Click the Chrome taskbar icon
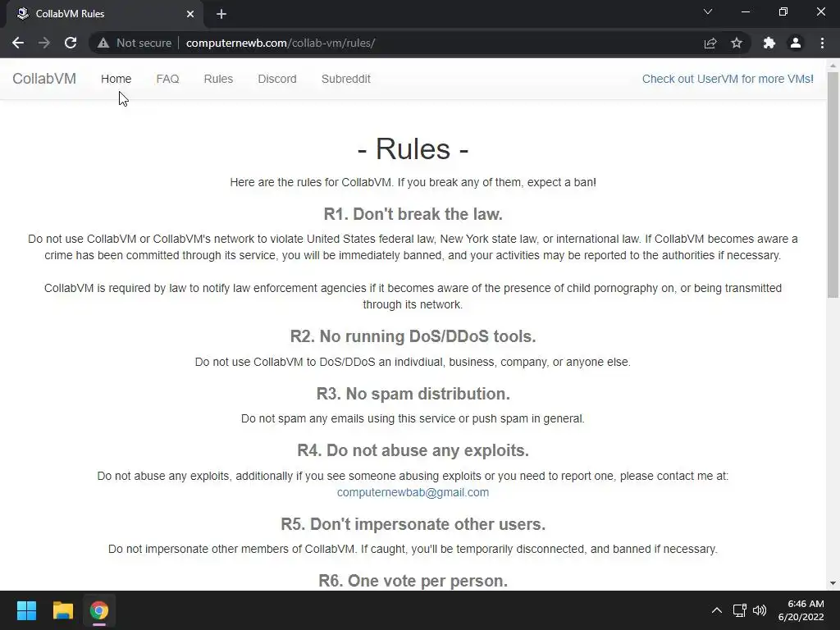Screen dimensions: 840x630 tap(99, 610)
